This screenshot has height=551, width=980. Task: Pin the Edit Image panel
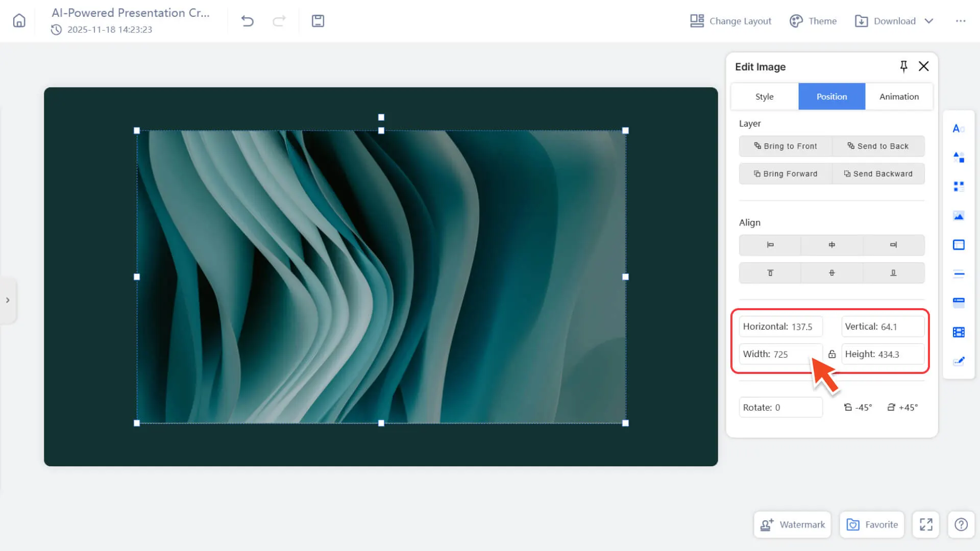[x=903, y=66]
